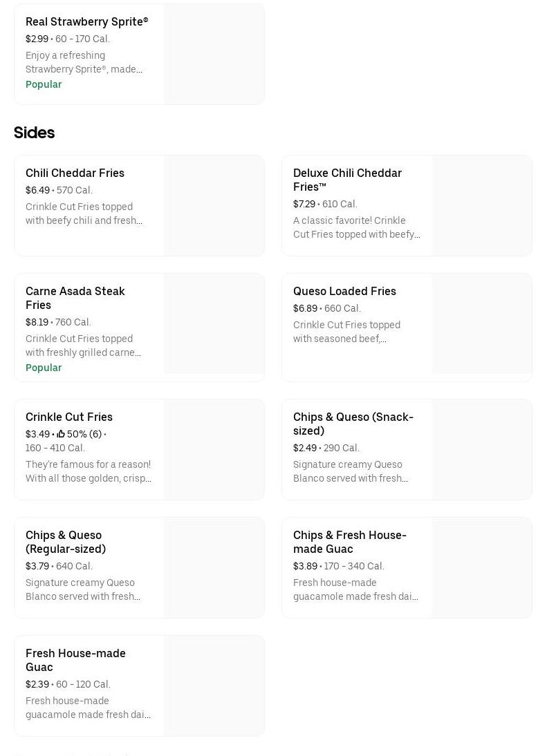The image size is (556, 756).
Task: Open Chips & Queso (Snack-sized)
Action: click(353, 424)
